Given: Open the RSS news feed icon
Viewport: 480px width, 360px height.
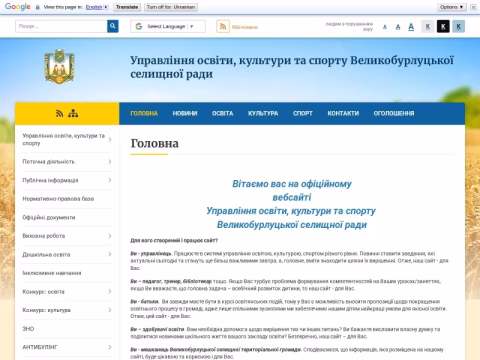Looking at the screenshot, I should coord(223,26).
